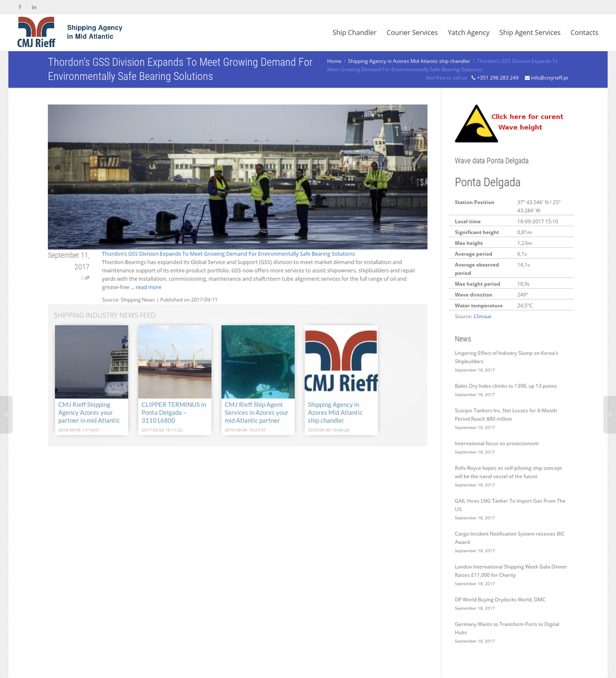The width and height of the screenshot is (616, 678).
Task: Open Scorpio Tankers Net Losses news item
Action: point(506,415)
